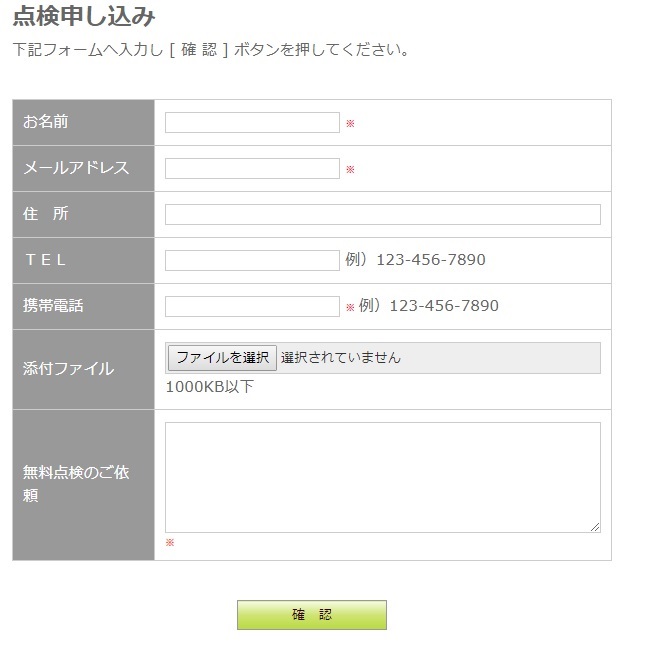Click the 選択されていません file status text
The image size is (648, 648).
tap(341, 358)
